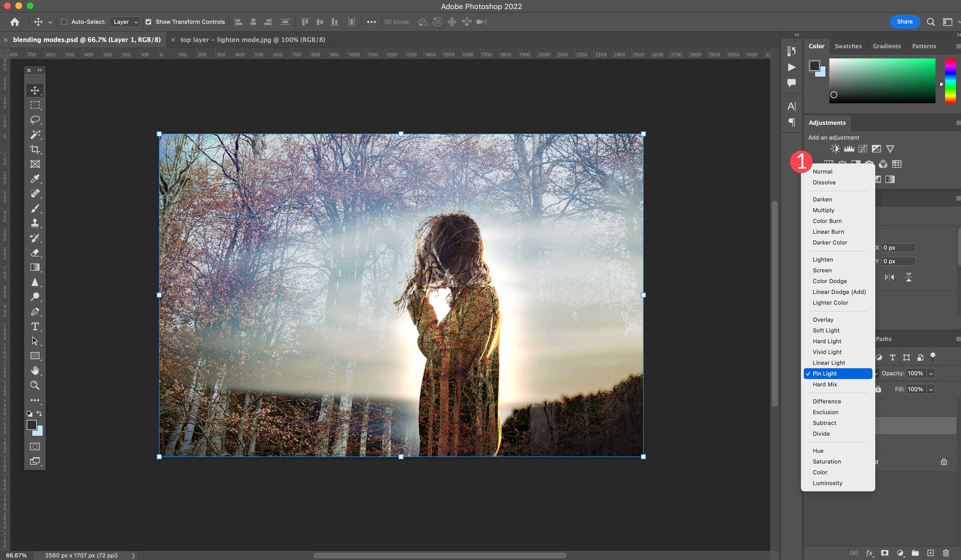Image resolution: width=961 pixels, height=560 pixels.
Task: Open blending mode dropdown menu
Action: pyautogui.click(x=839, y=373)
